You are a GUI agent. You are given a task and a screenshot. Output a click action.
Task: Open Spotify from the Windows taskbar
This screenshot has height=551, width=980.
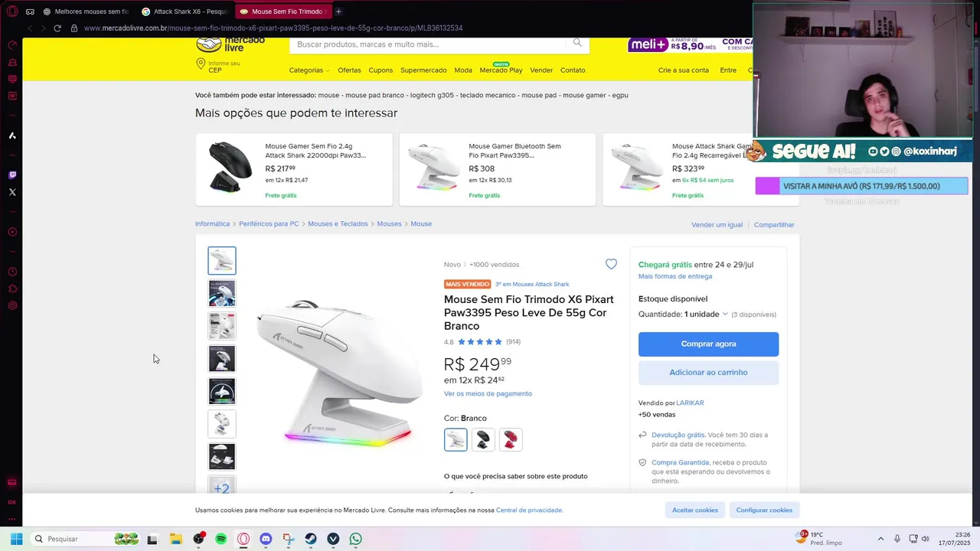pyautogui.click(x=221, y=539)
